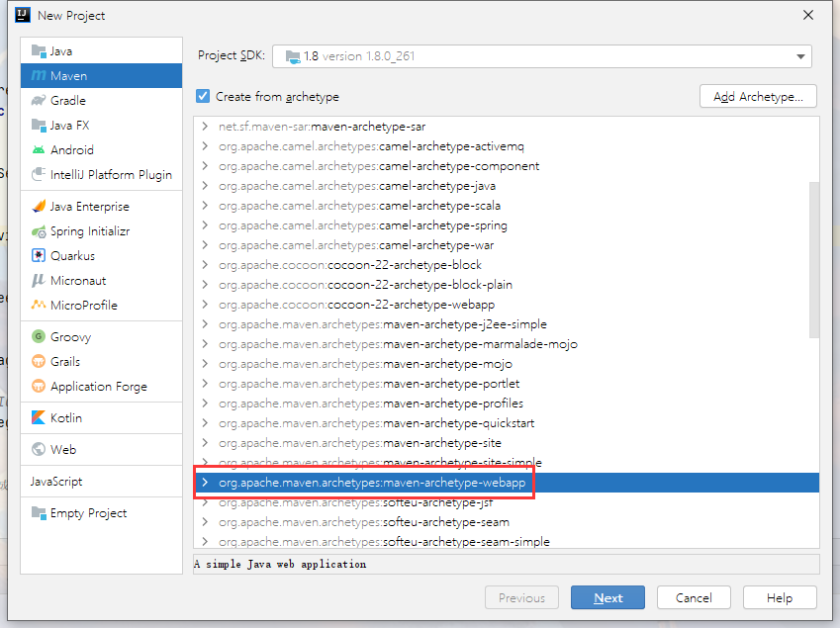
Task: Select softeu-archetype-jsf row
Action: click(x=507, y=502)
